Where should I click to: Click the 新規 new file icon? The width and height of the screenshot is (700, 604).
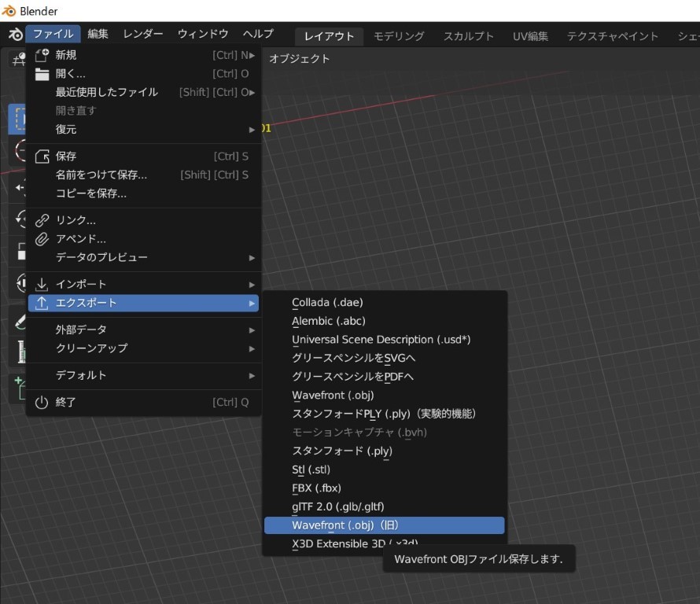point(42,55)
